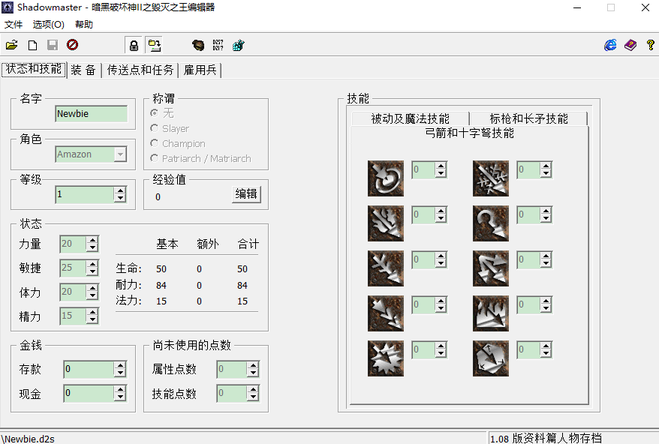The width and height of the screenshot is (659, 444).
Task: Click the new blank document icon
Action: [32, 45]
